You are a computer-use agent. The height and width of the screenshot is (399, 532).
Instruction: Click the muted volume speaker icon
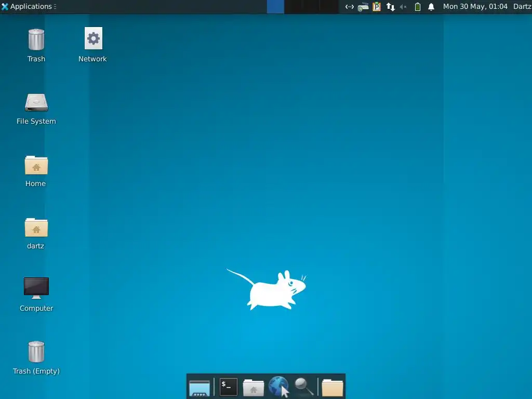[403, 7]
